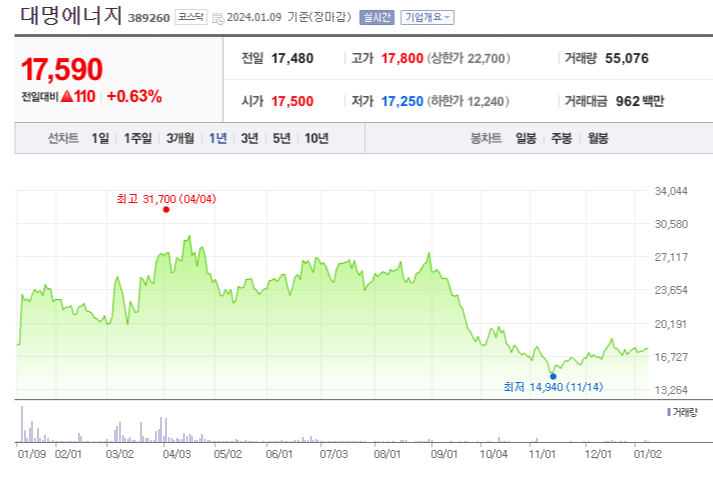Viewport: 713px width, 483px height.
Task: Click the 거래량 legend marker
Action: coord(669,412)
